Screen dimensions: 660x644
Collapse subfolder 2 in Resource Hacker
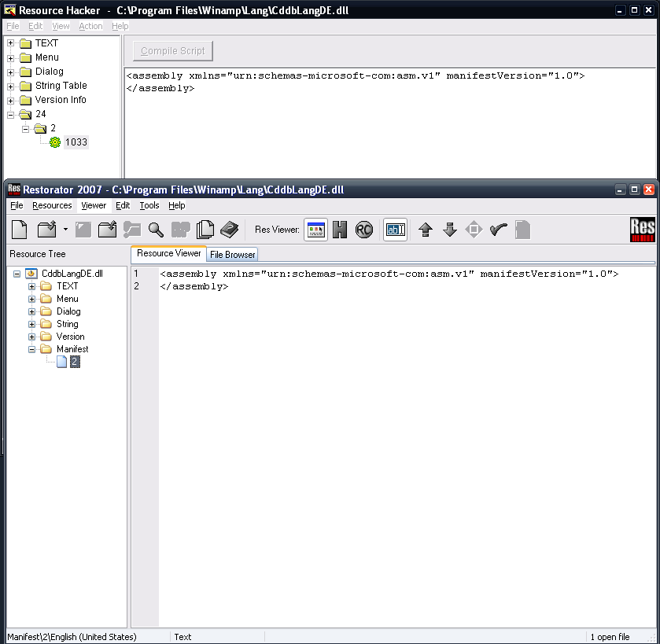pos(25,129)
